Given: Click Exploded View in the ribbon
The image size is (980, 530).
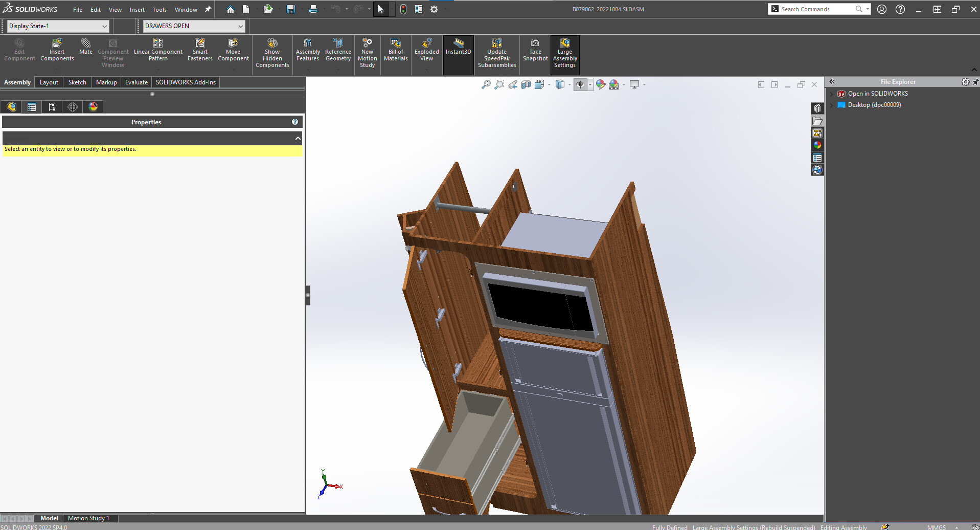Looking at the screenshot, I should (426, 50).
